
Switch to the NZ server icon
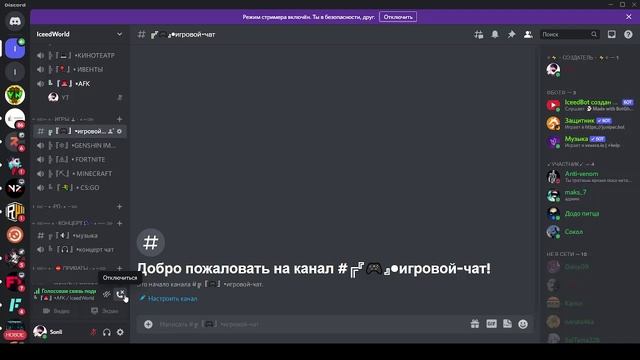[15, 188]
